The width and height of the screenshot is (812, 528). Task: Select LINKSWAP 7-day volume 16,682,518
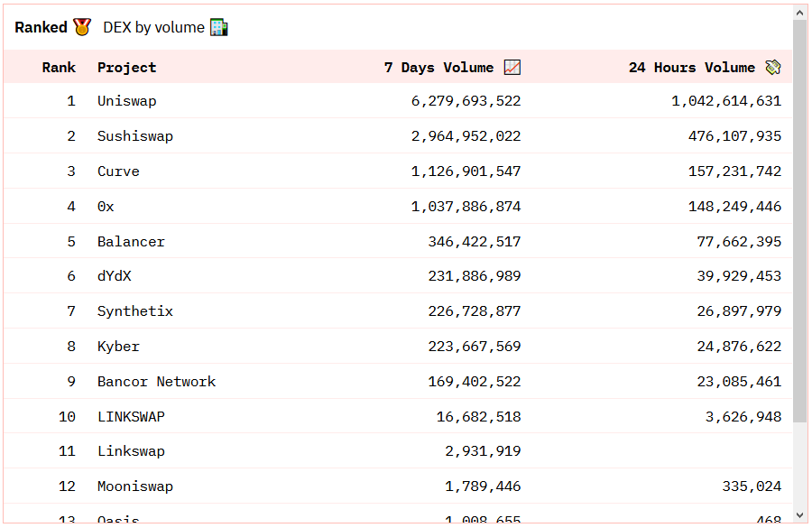tap(478, 417)
